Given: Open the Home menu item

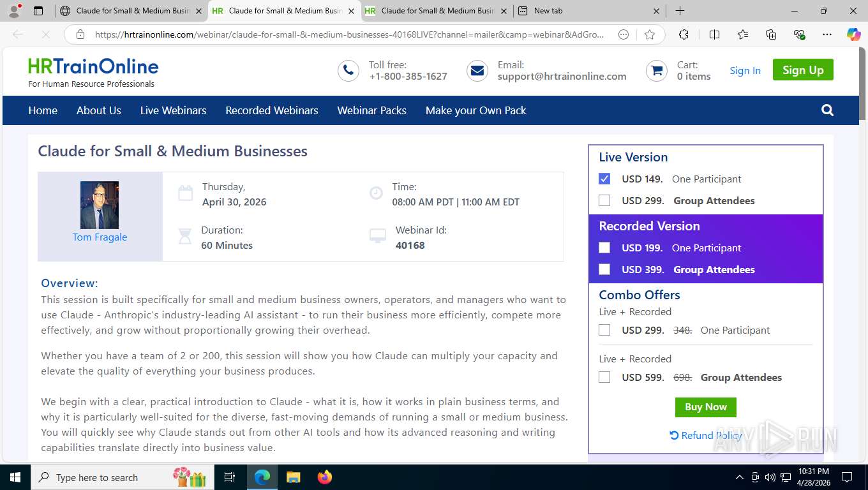Looking at the screenshot, I should (x=43, y=110).
